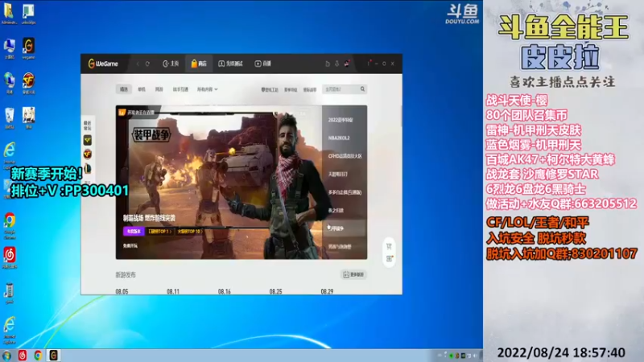This screenshot has width=644, height=362.
Task: Select the single-player category tab
Action: point(142,89)
